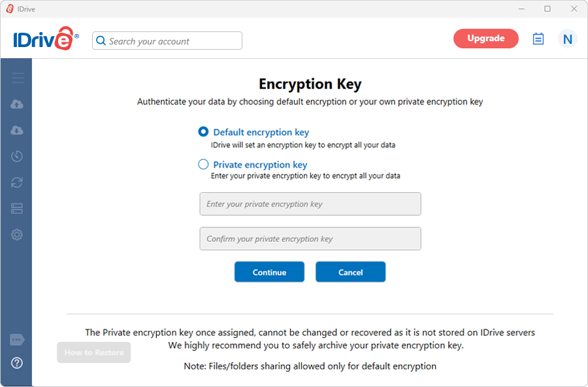Image resolution: width=588 pixels, height=387 pixels.
Task: Open the Sync arrows icon
Action: (x=17, y=182)
